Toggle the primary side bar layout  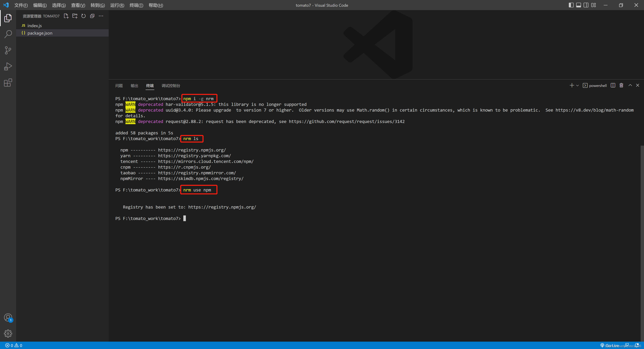(571, 5)
